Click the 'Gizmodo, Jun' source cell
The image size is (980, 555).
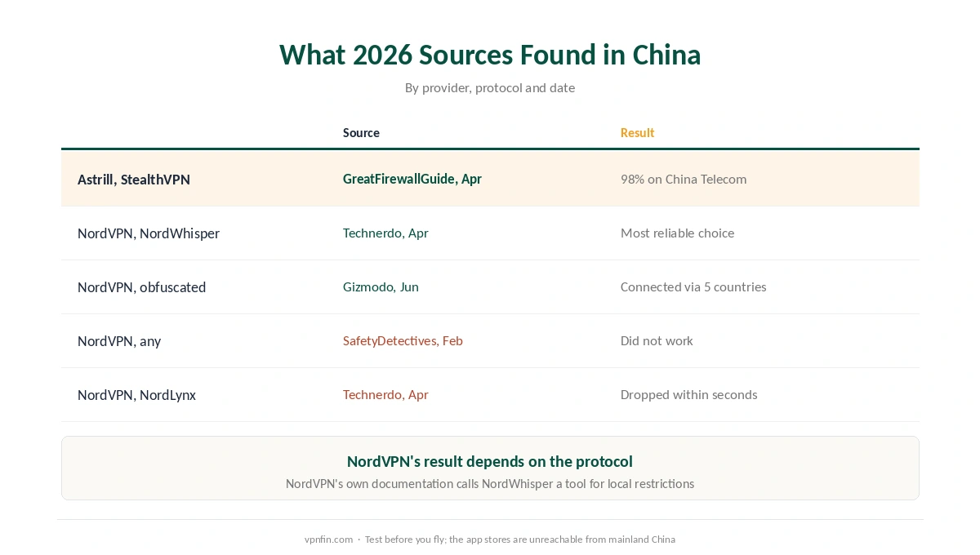click(x=381, y=286)
